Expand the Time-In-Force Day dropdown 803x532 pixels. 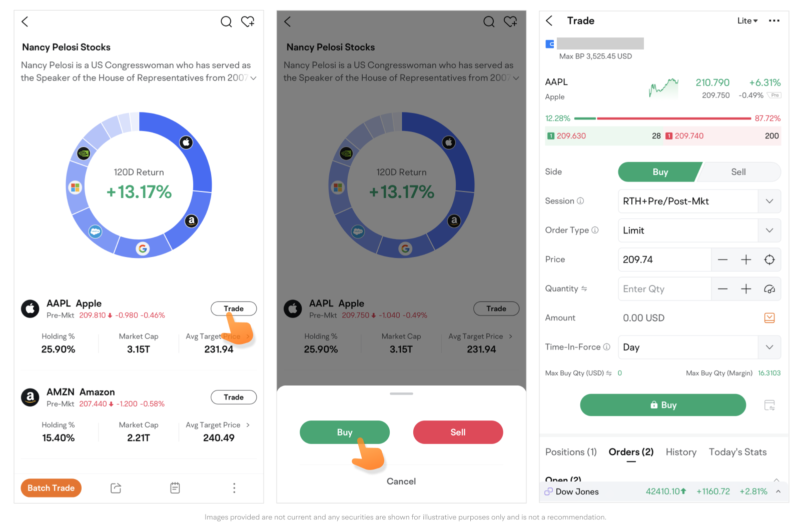[x=699, y=347]
